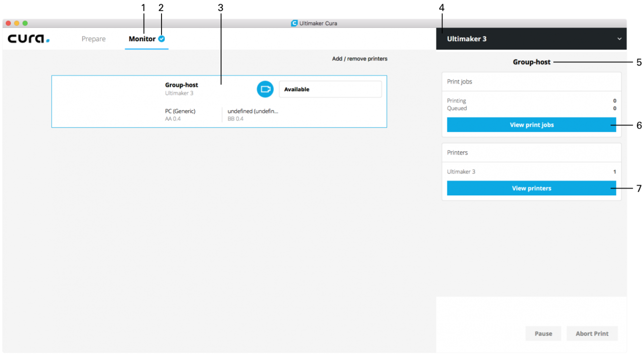Screen dimensions: 644x355
Task: Click the Printing counter showing 0
Action: coord(614,100)
